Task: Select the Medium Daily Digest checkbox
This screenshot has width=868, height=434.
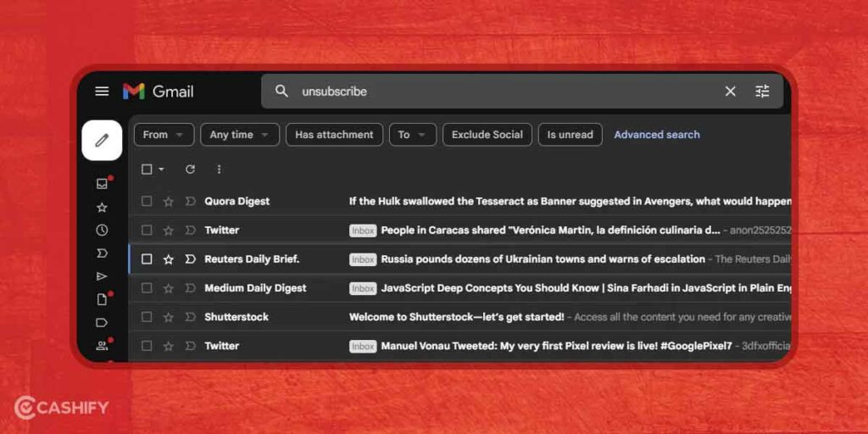Action: click(147, 288)
